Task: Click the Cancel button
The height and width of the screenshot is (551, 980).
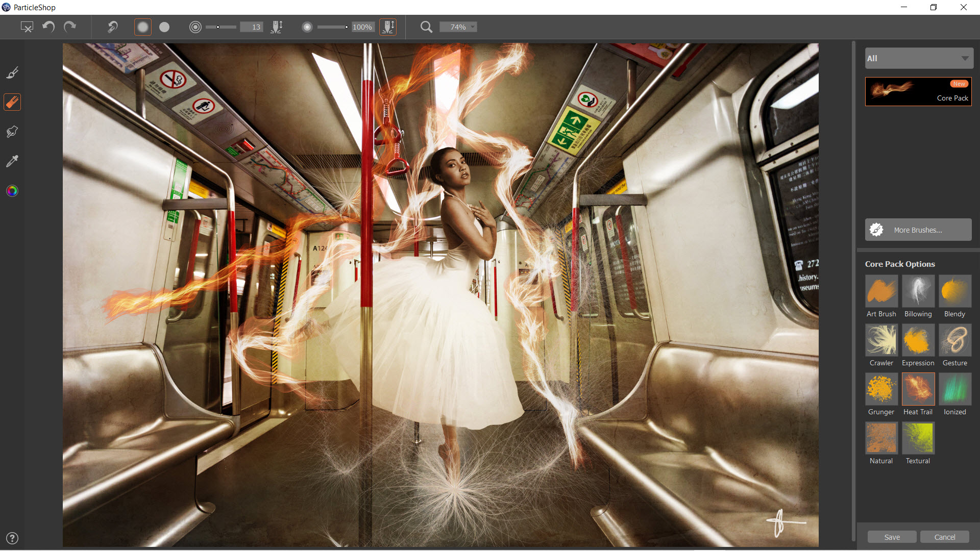Action: click(x=944, y=536)
